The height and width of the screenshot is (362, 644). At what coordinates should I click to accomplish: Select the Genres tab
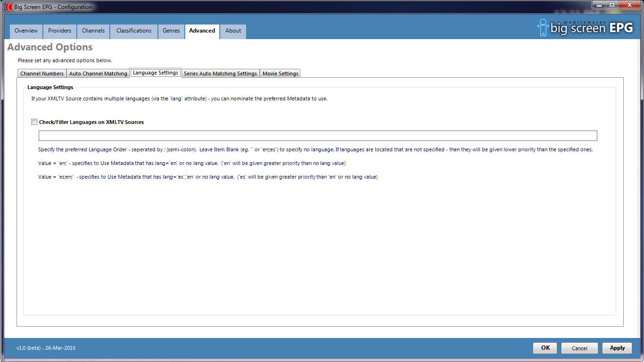coord(171,31)
